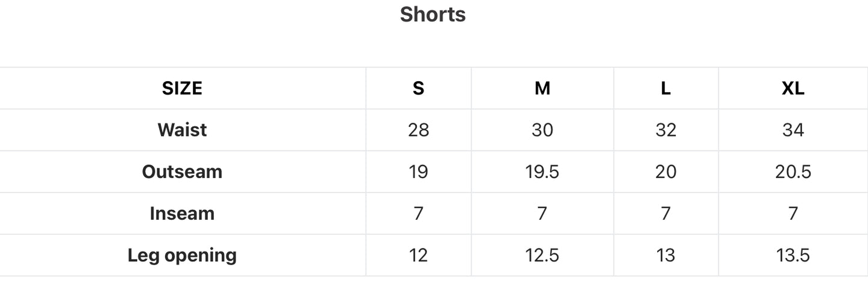Select the XL size column header

click(793, 88)
